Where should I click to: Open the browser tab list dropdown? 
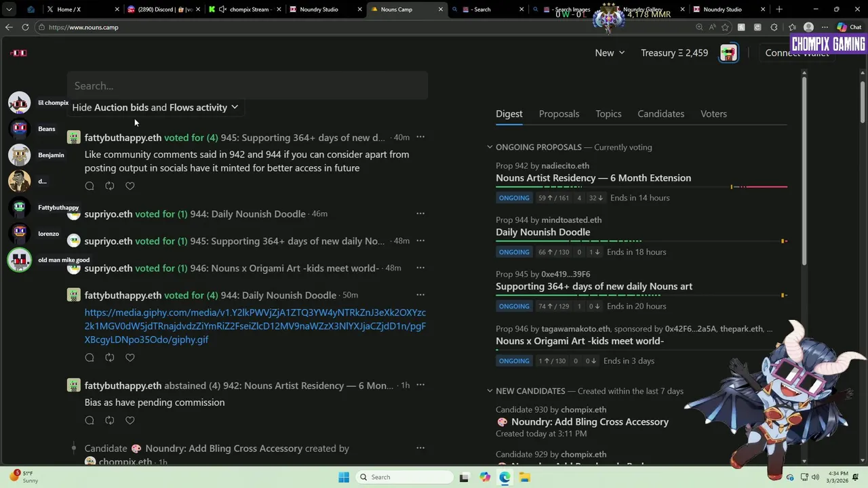pyautogui.click(x=9, y=9)
